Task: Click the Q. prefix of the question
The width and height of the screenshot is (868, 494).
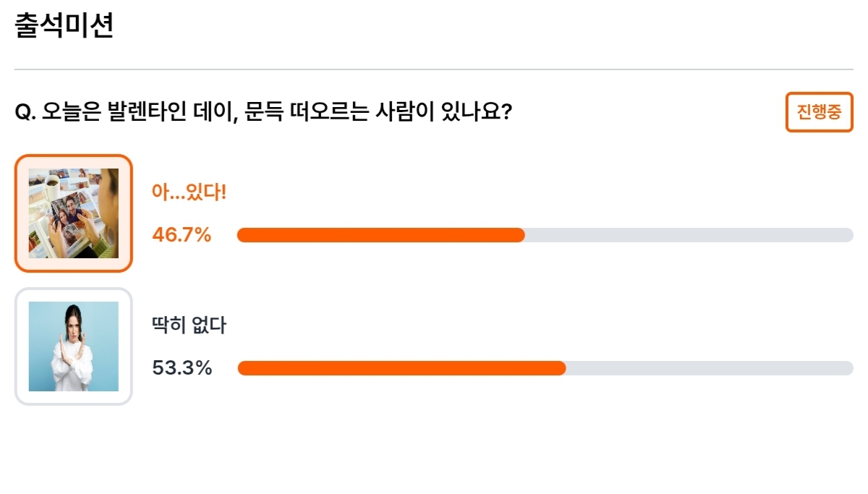Action: click(x=25, y=113)
